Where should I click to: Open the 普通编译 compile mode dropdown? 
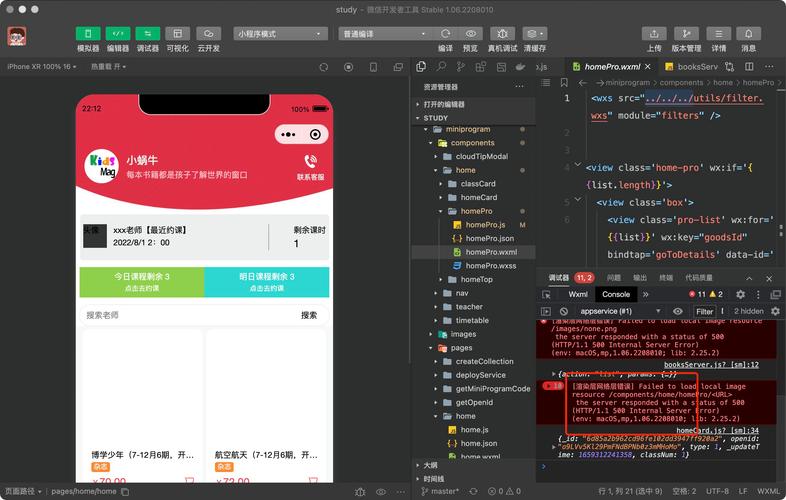tap(385, 34)
